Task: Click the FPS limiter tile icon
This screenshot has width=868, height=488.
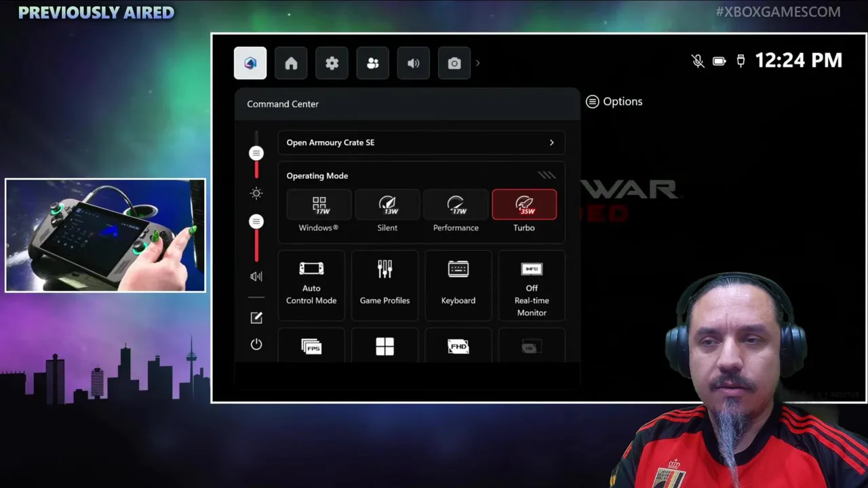Action: pyautogui.click(x=311, y=346)
